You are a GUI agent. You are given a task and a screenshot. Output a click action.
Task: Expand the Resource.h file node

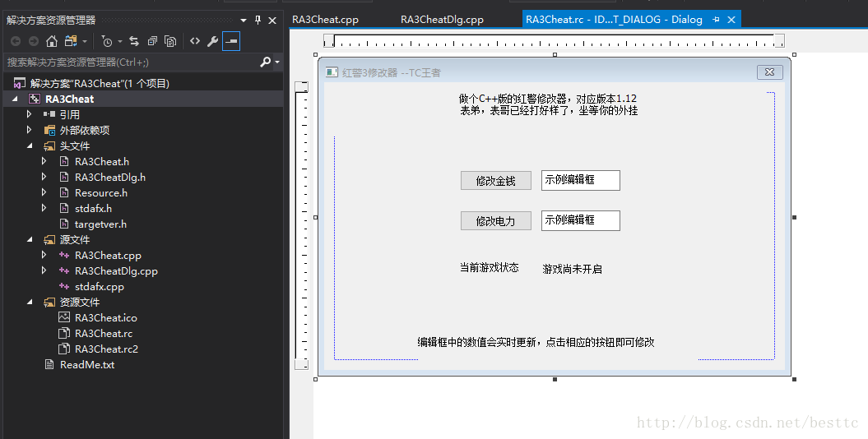point(44,192)
